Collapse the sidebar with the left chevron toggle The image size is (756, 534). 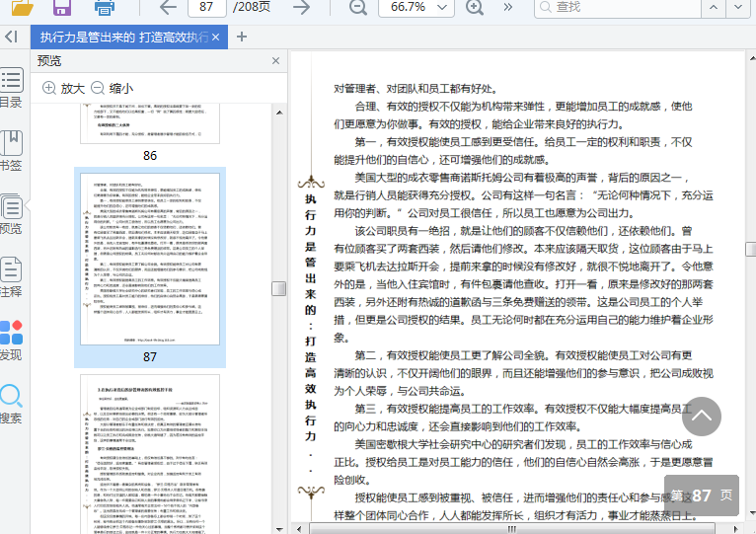pyautogui.click(x=11, y=37)
